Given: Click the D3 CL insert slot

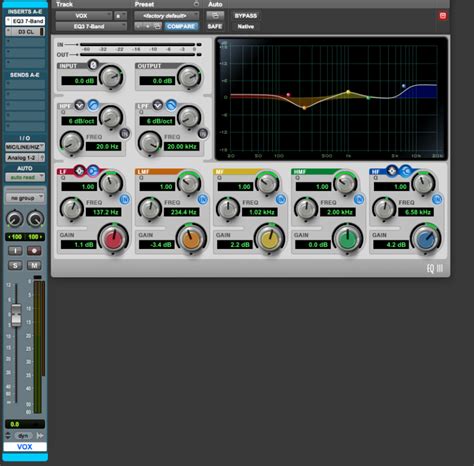Looking at the screenshot, I should (x=25, y=32).
